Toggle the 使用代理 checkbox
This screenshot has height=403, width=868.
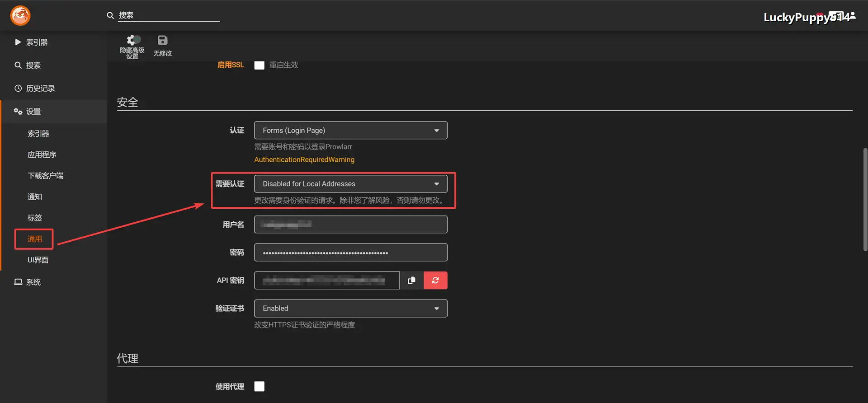[259, 386]
